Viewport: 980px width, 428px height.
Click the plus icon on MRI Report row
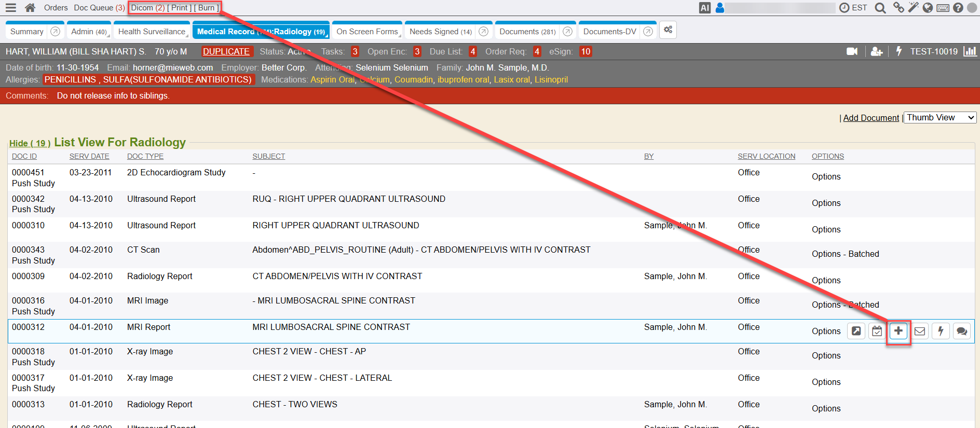point(898,331)
